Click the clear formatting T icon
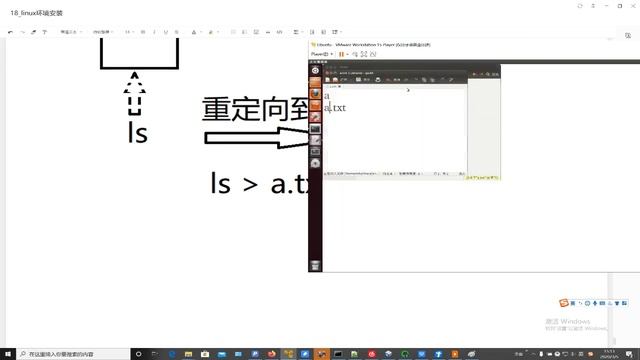Image resolution: width=640 pixels, height=360 pixels. coord(44,32)
